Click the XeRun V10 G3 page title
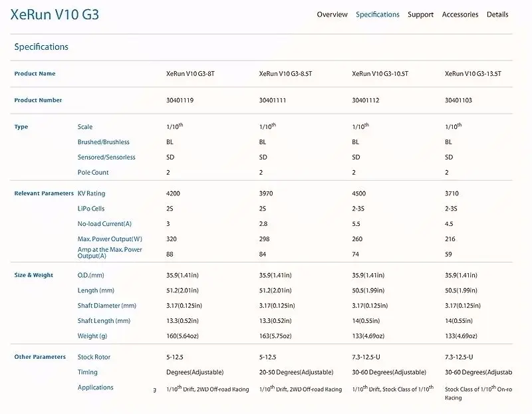Viewport: 532px width, 414px height. pyautogui.click(x=55, y=15)
